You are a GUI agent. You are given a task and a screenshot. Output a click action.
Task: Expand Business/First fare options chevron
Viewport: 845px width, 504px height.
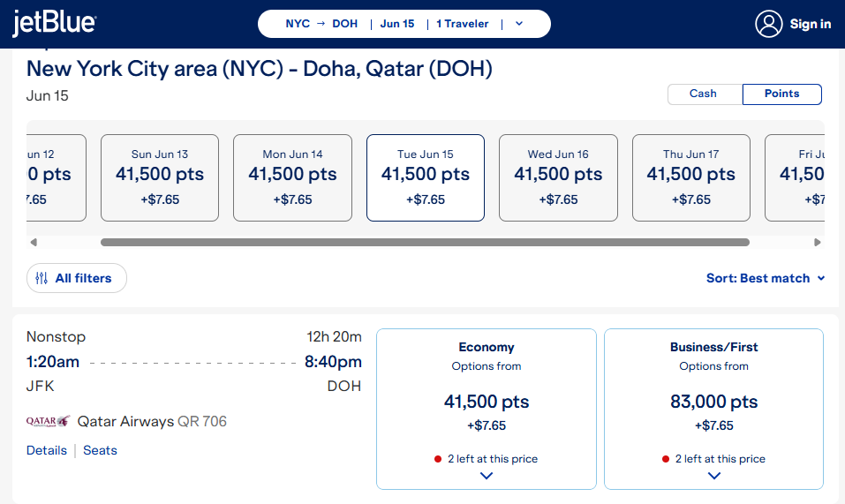click(714, 476)
